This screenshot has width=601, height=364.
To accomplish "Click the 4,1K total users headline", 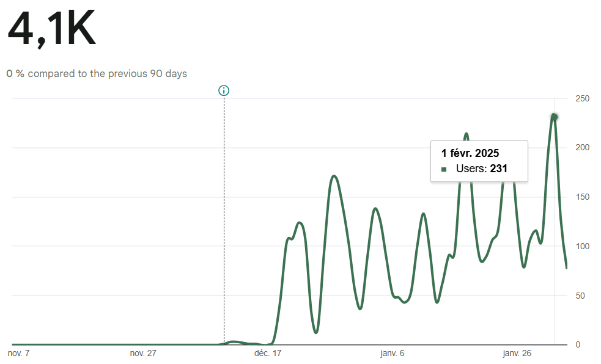I will [x=51, y=29].
